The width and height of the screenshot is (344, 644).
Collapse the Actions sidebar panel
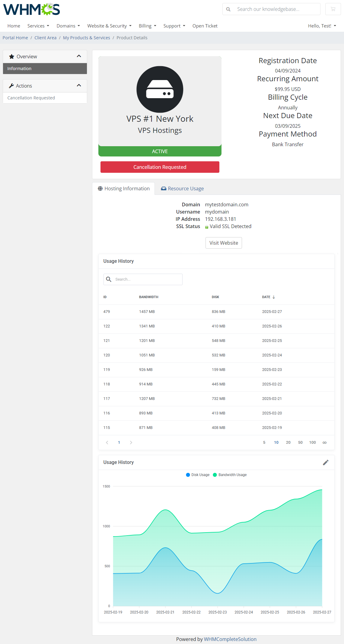point(79,85)
